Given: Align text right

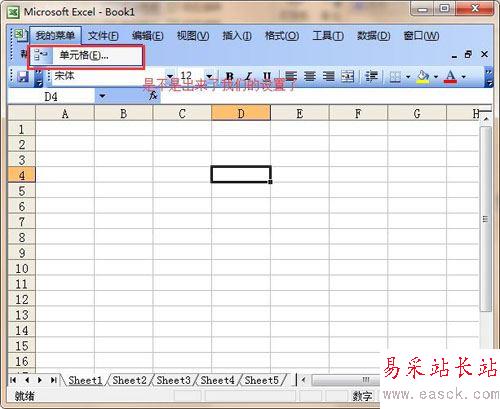Looking at the screenshot, I should (x=329, y=77).
